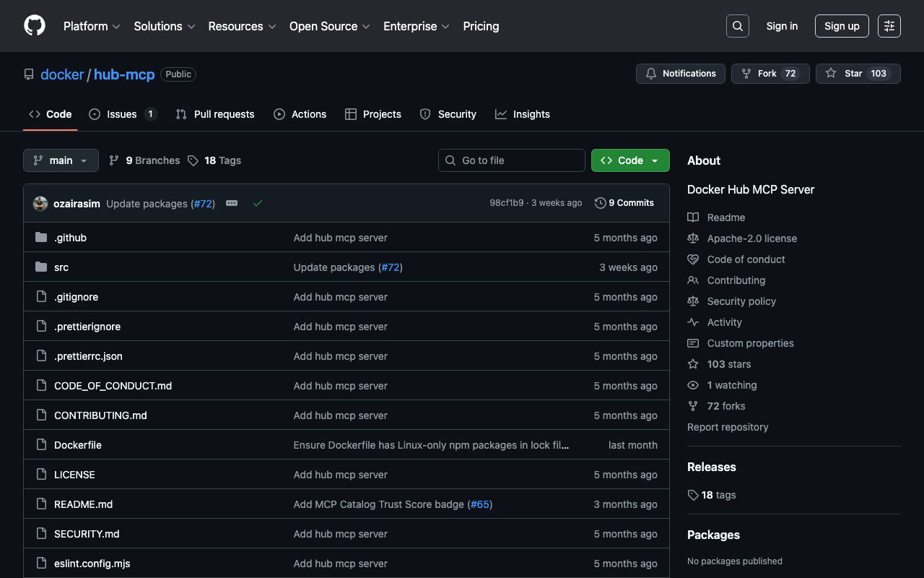Screen dimensions: 924x578
Task: Expand the Platform navigation menu
Action: pos(91,26)
